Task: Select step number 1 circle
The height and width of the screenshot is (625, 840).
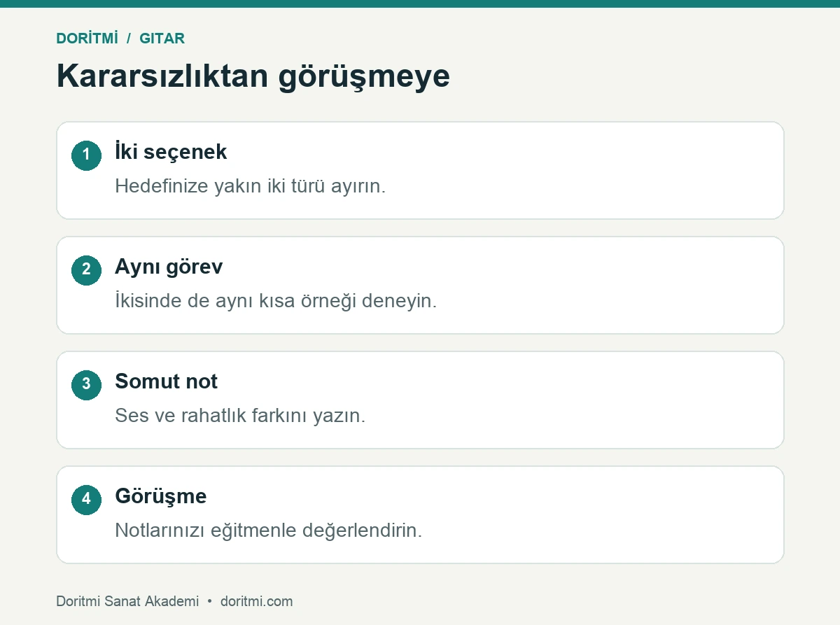Action: point(86,155)
